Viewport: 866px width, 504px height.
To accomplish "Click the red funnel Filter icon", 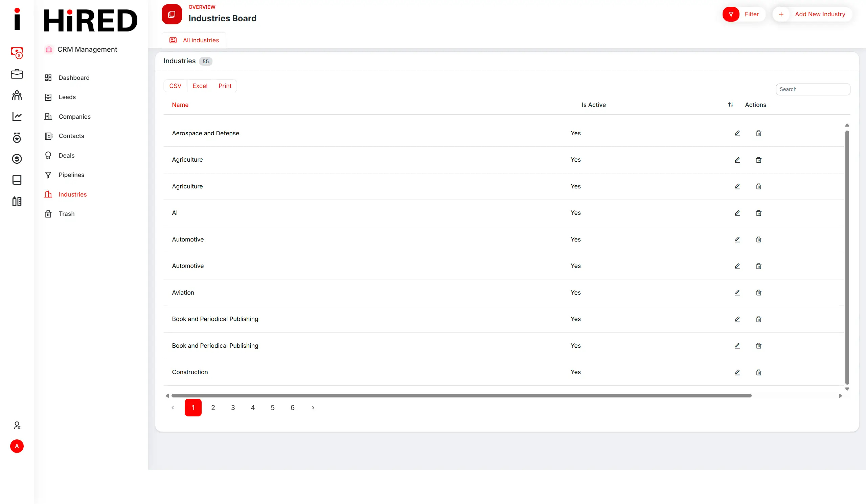I will 731,14.
